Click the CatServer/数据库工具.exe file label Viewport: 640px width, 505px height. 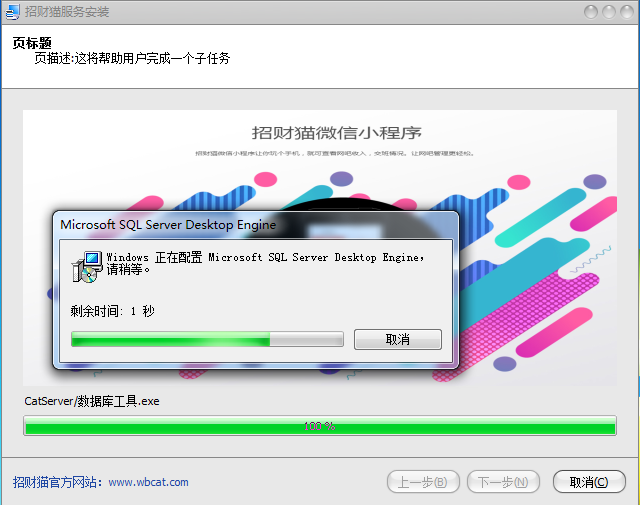pos(92,401)
